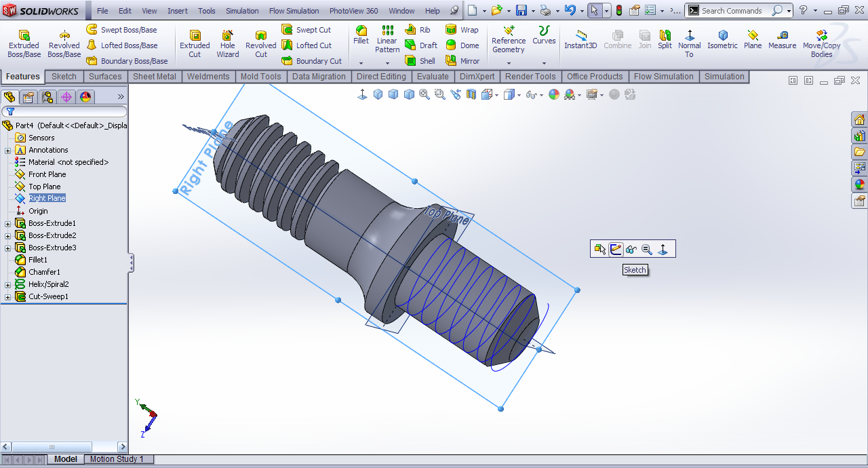This screenshot has height=468, width=868.
Task: Open the Hole Wizard tool
Action: (x=228, y=43)
